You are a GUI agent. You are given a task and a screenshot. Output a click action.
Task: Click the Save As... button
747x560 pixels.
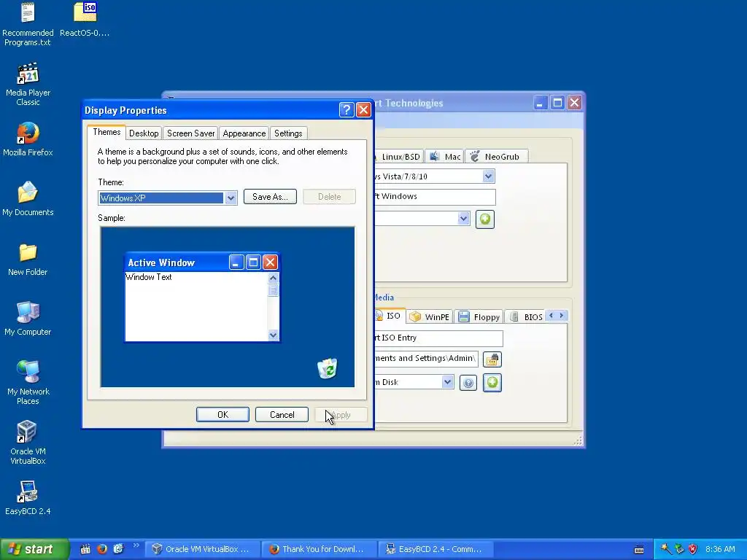pos(270,197)
